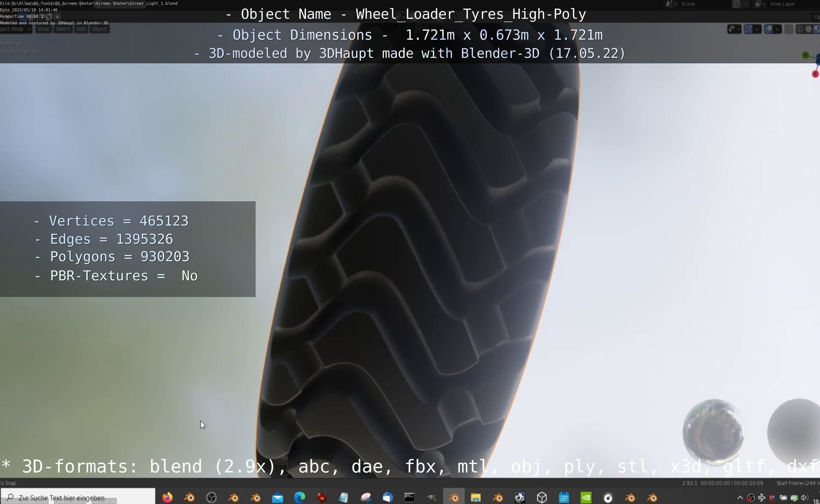820x504 pixels.
Task: Open the NVIDIA app from taskbar
Action: tap(586, 497)
